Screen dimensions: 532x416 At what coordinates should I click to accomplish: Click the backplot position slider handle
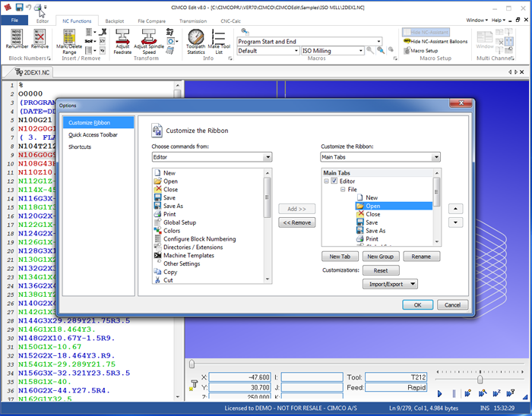tap(192, 364)
